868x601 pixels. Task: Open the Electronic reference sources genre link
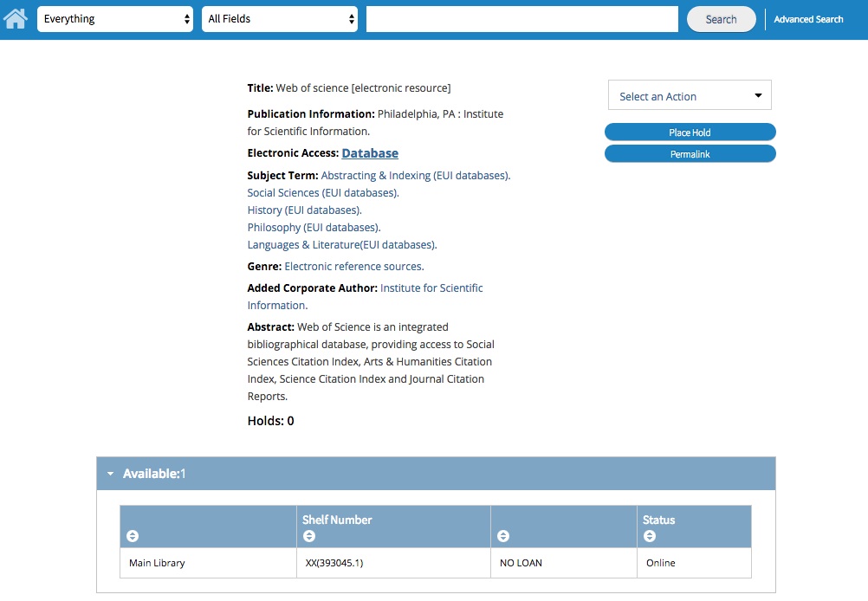[x=353, y=266]
